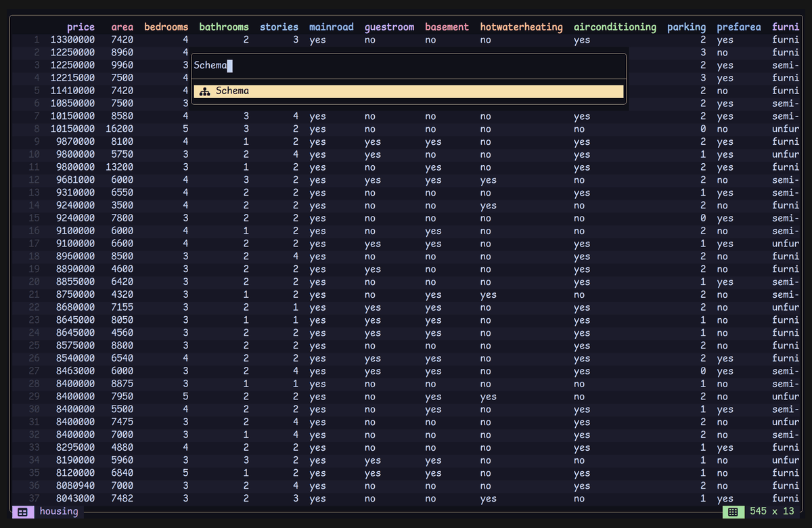Click the table icon beside housing
Viewport: 812px width, 528px height.
pos(22,512)
